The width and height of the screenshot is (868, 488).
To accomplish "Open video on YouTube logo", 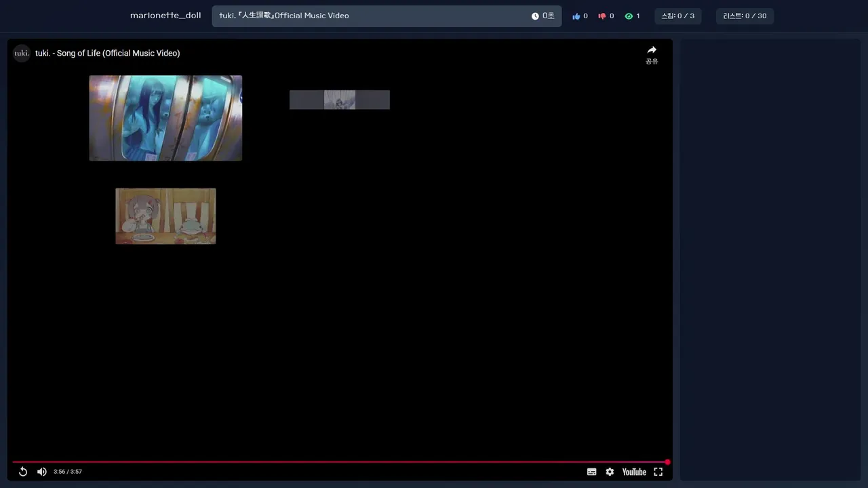I will click(x=634, y=472).
